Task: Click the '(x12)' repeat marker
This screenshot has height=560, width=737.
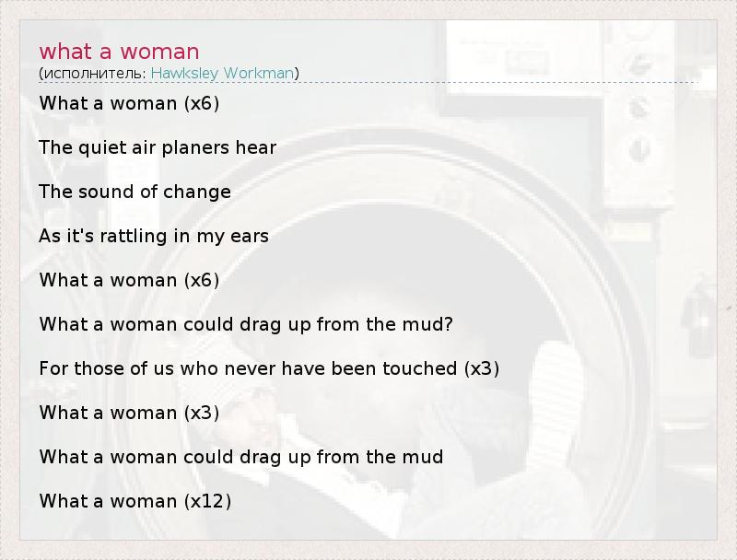Action: tap(207, 501)
